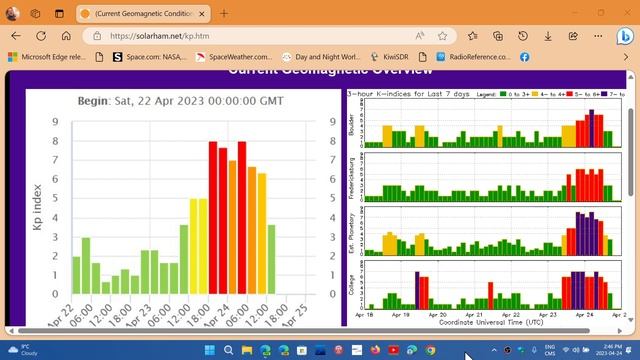This screenshot has width=640, height=360.
Task: Open the browser profile avatar
Action: [x=12, y=13]
